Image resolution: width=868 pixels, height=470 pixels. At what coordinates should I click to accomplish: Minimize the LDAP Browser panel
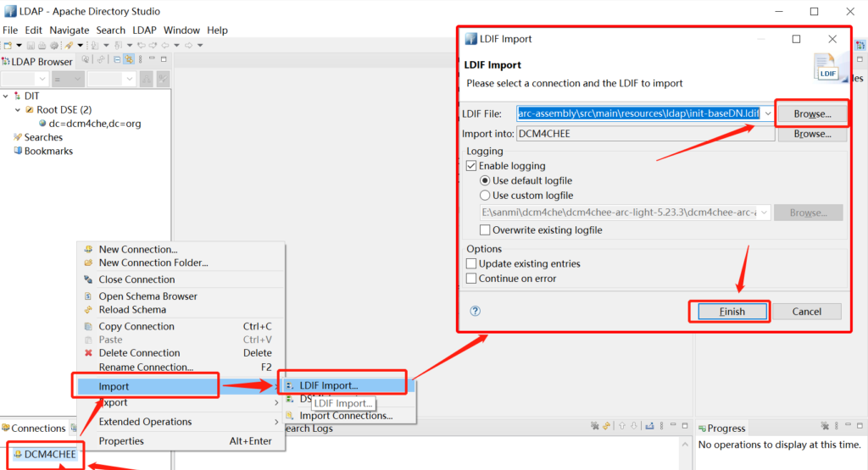click(x=152, y=58)
